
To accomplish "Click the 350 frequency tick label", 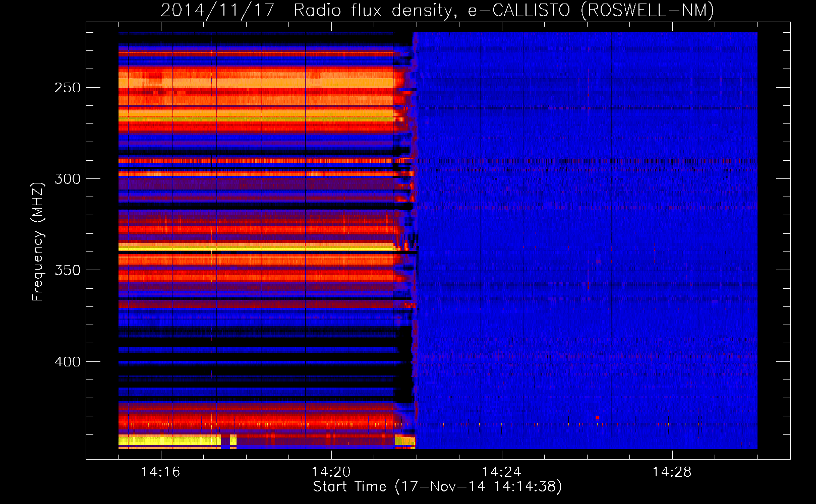I will point(68,270).
